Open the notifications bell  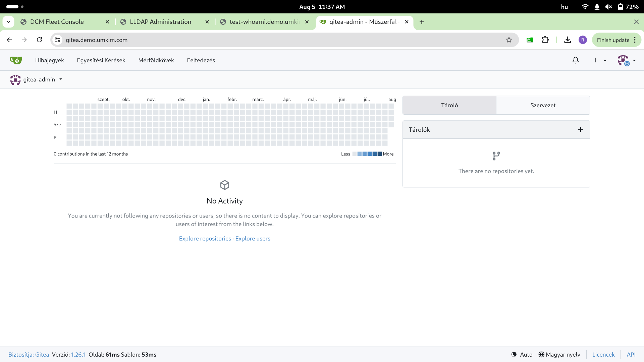[x=576, y=60]
